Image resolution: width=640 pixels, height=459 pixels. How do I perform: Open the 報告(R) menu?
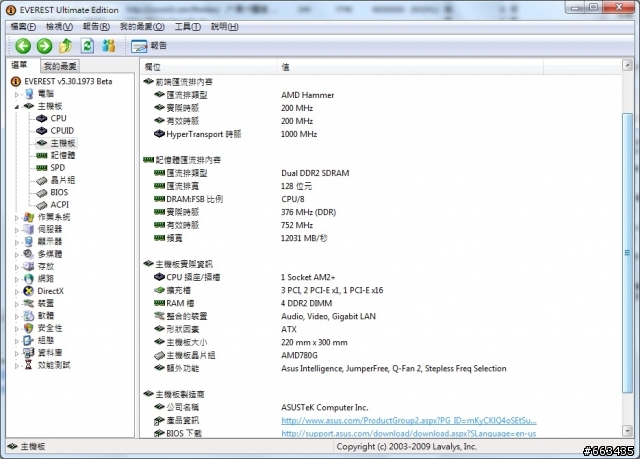(x=96, y=27)
